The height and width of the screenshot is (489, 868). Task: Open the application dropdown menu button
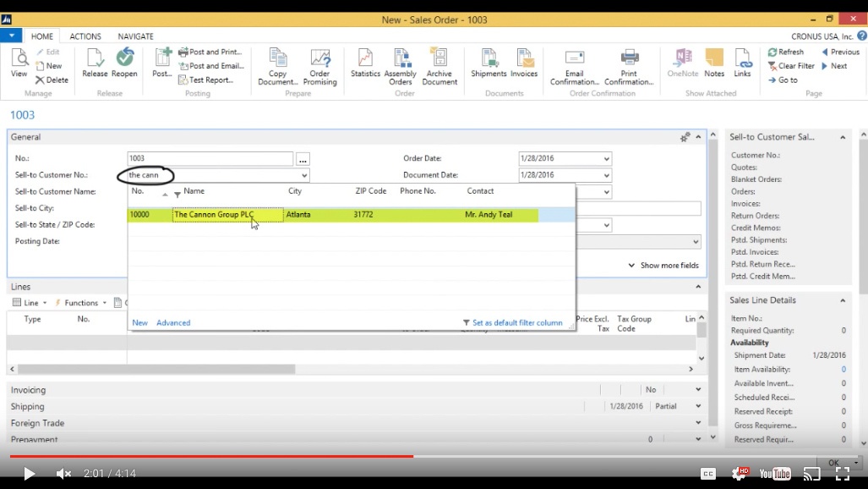[x=11, y=36]
